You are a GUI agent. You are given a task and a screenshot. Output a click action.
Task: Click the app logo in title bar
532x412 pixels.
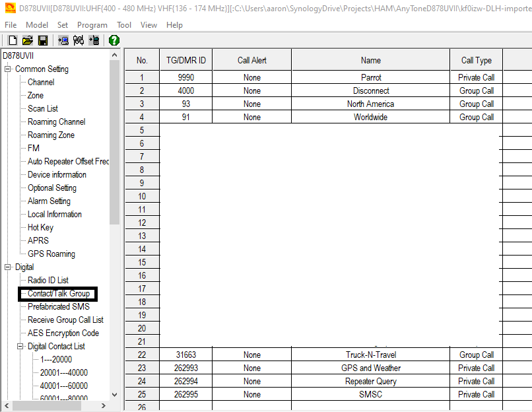(8, 8)
